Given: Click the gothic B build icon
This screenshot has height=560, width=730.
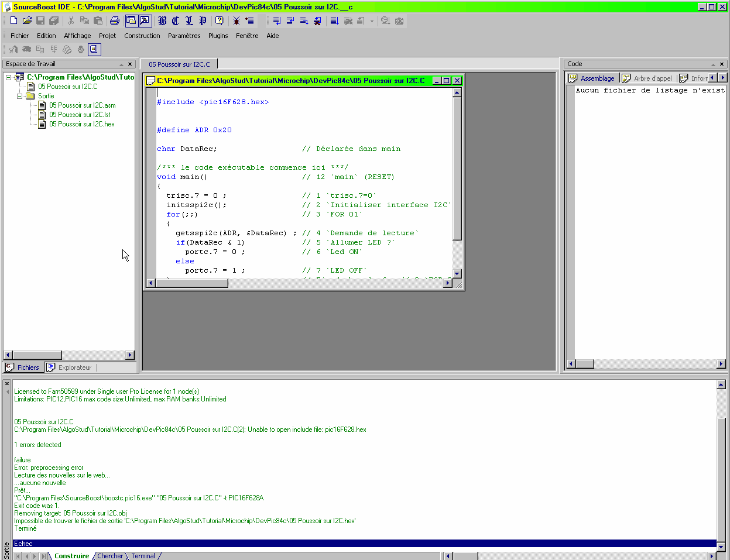Looking at the screenshot, I should [x=162, y=20].
